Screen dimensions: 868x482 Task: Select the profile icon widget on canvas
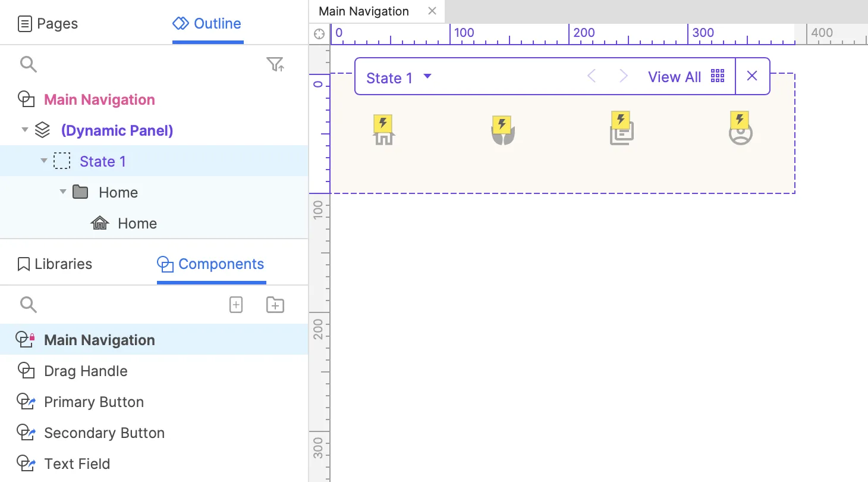click(740, 134)
